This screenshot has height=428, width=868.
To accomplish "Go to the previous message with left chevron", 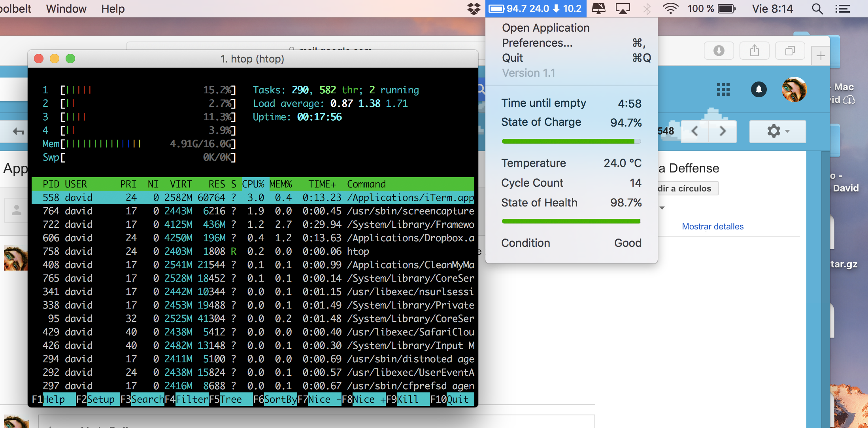I will tap(695, 131).
